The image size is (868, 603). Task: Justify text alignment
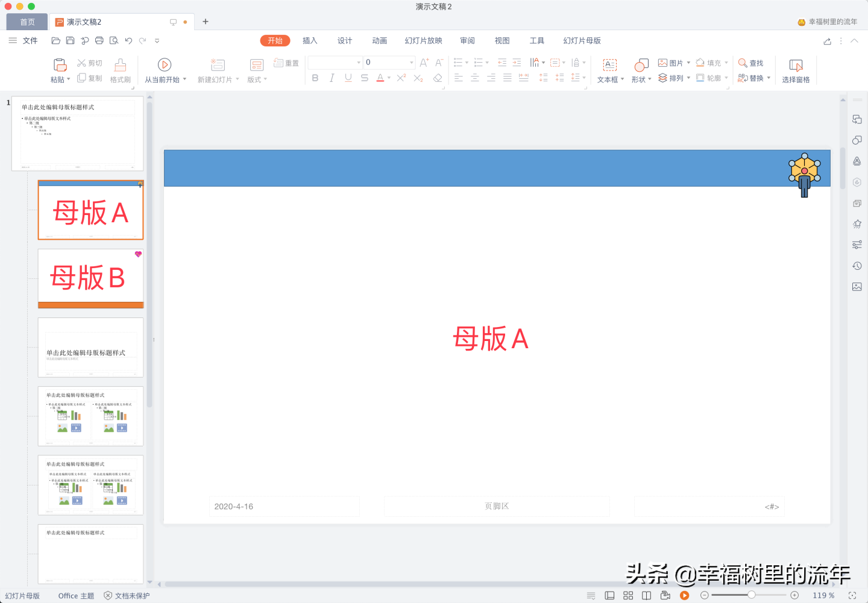pyautogui.click(x=508, y=78)
